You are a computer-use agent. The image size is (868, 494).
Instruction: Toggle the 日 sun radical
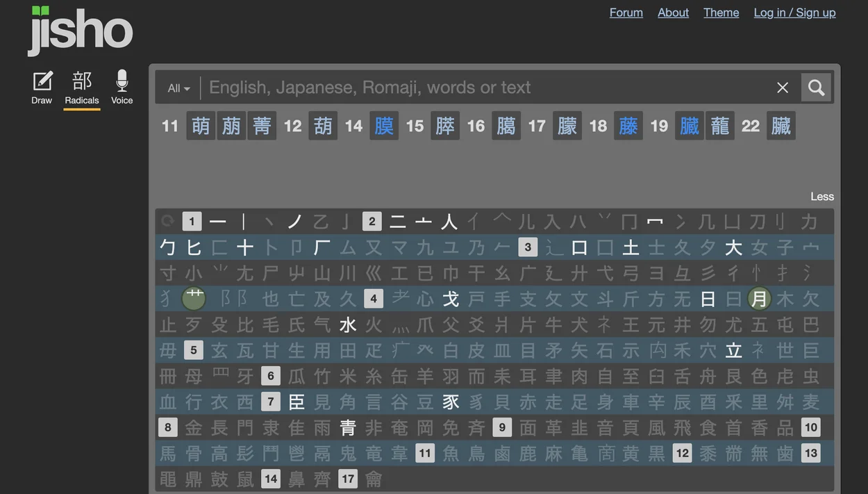(708, 299)
